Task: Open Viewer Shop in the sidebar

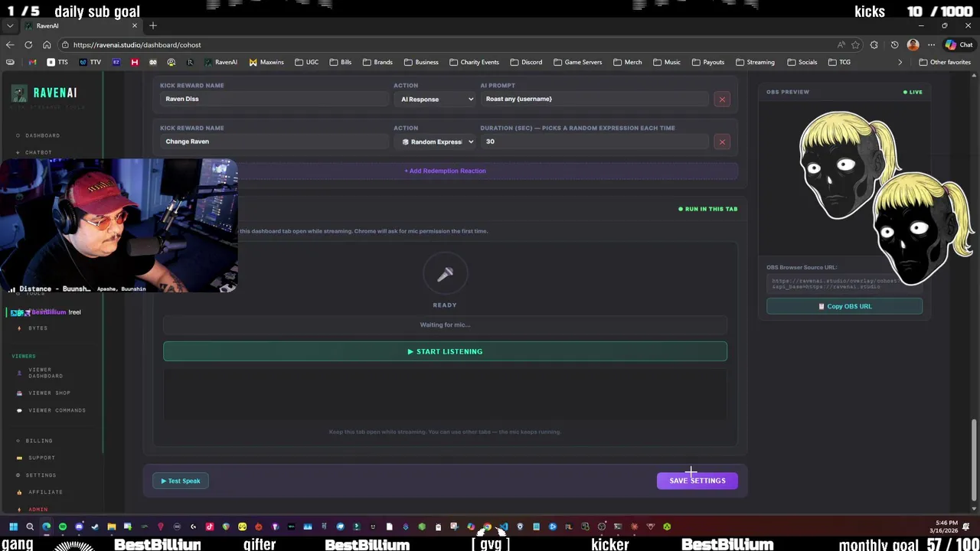Action: pyautogui.click(x=49, y=393)
